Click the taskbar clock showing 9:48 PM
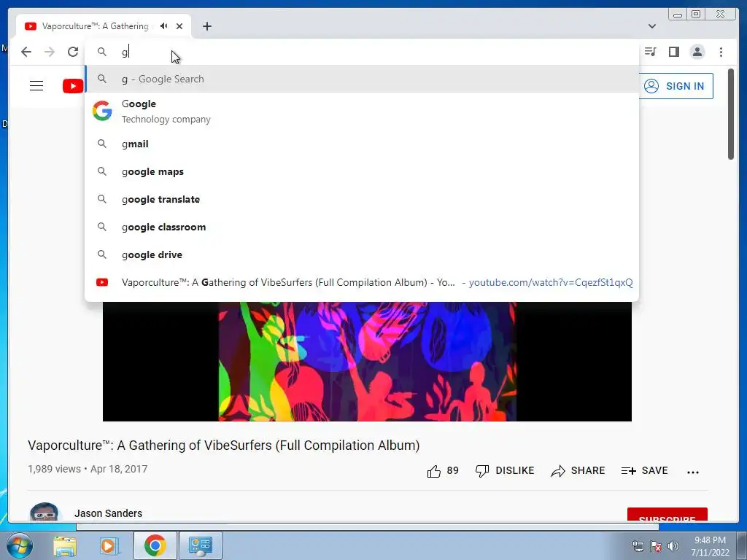747x560 pixels. [710, 546]
